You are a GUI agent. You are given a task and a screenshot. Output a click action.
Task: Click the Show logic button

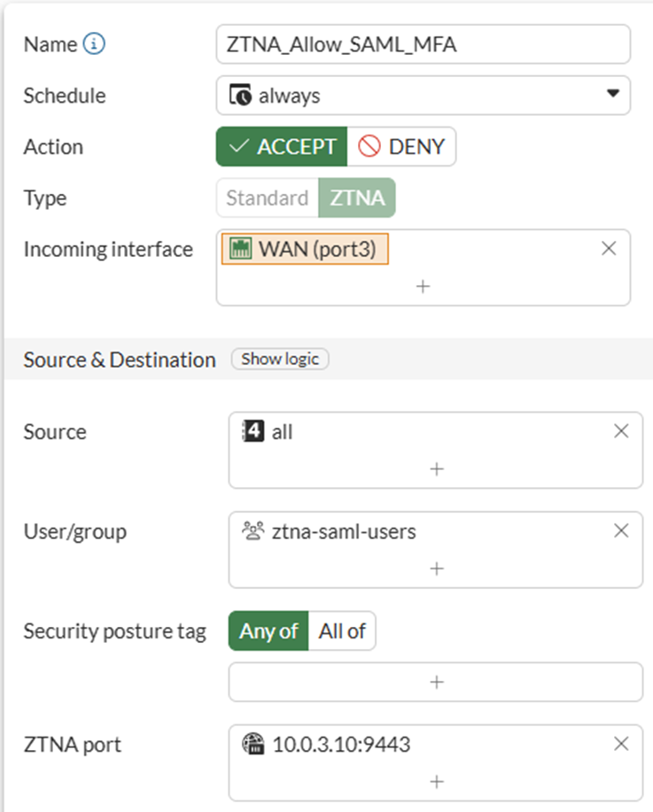(280, 360)
